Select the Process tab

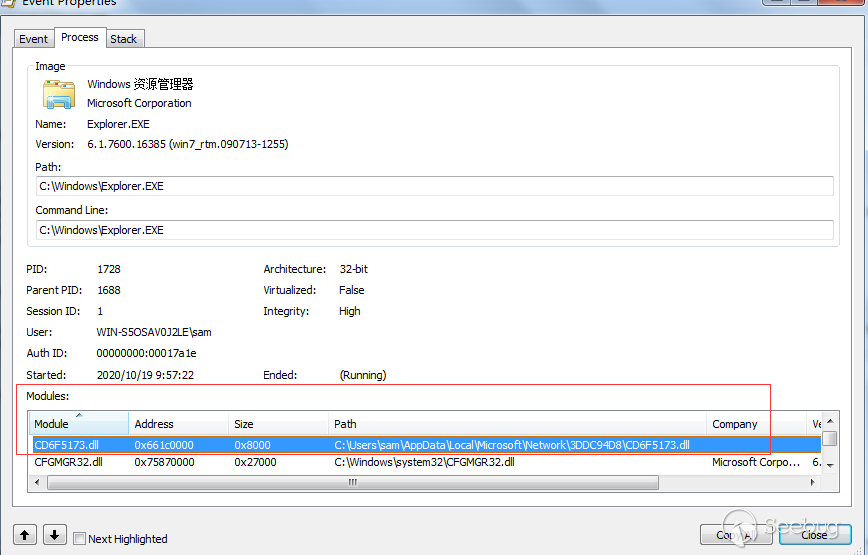point(80,37)
